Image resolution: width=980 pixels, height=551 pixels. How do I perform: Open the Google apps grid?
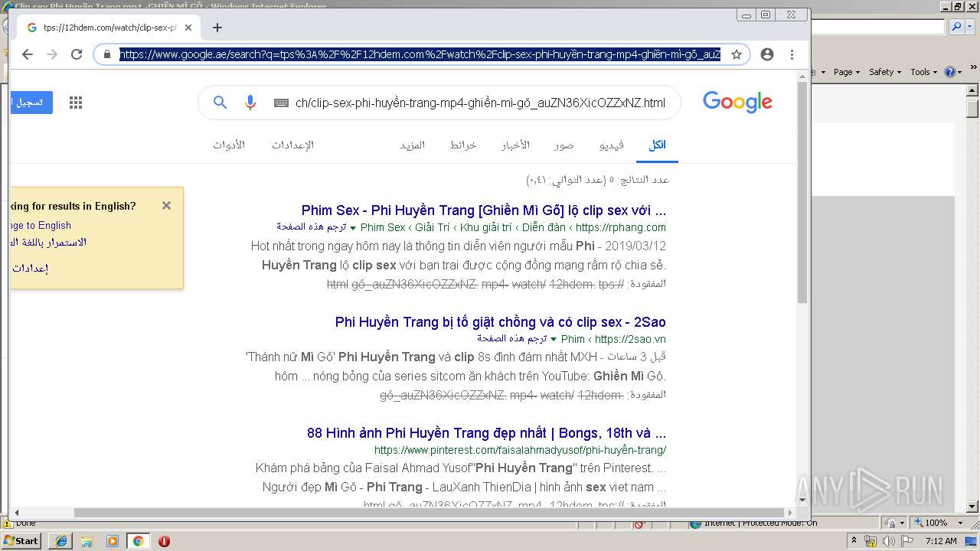[76, 103]
